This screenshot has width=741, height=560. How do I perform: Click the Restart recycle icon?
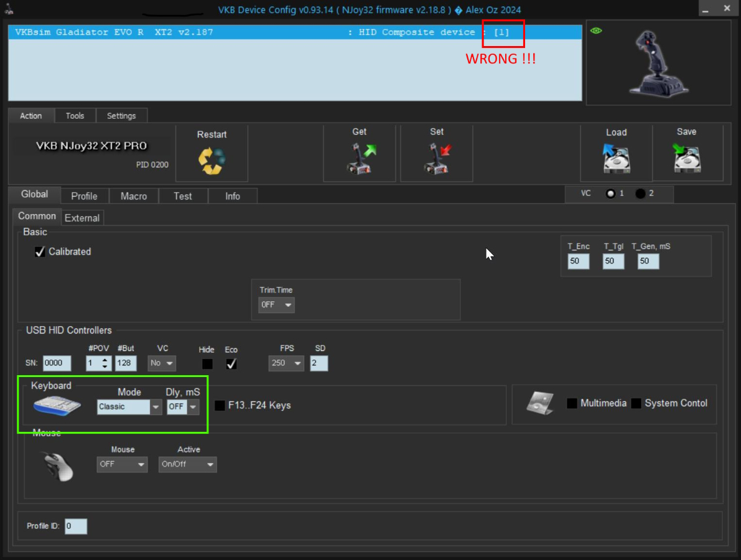point(212,161)
